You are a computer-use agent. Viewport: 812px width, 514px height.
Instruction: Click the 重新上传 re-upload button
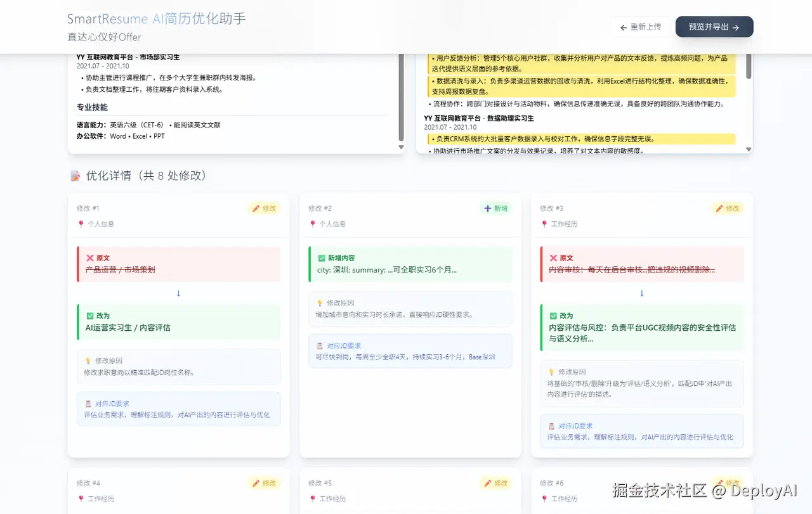tap(640, 27)
